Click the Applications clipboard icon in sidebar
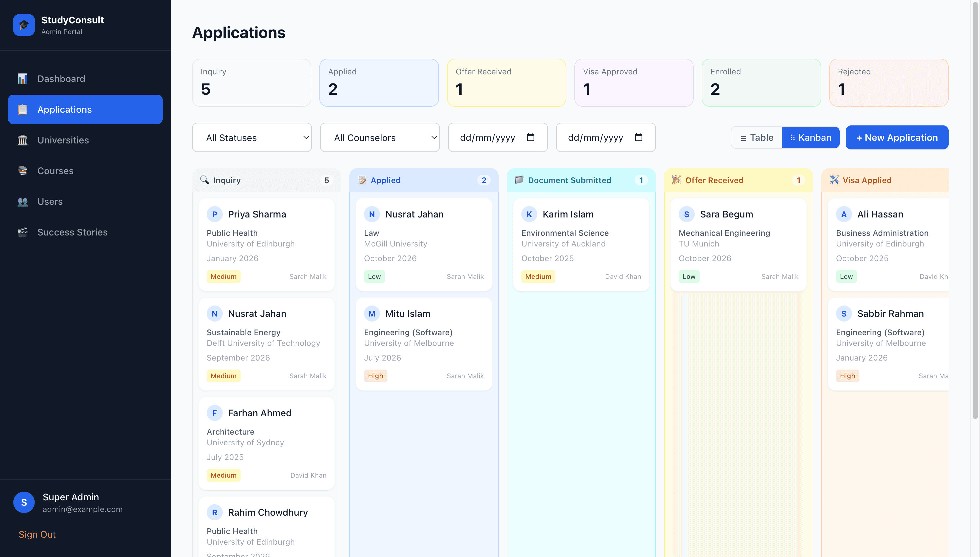Image resolution: width=980 pixels, height=557 pixels. 23,109
